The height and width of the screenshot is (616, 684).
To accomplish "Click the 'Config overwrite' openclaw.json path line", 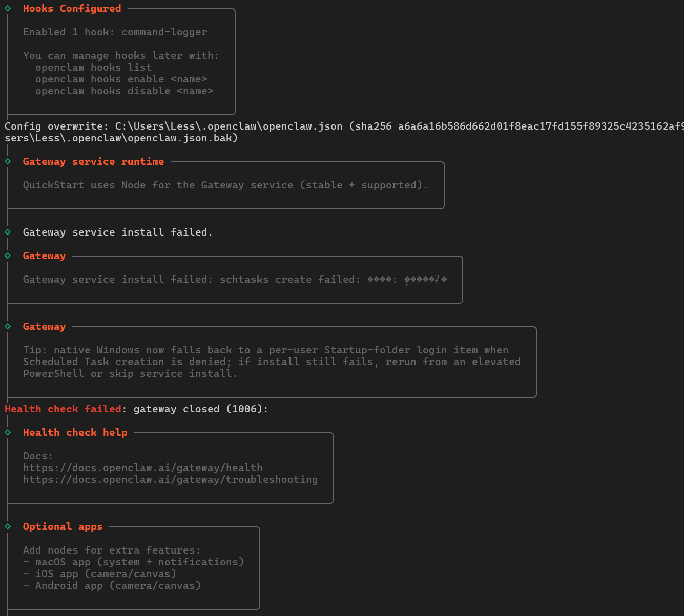I will 344,126.
